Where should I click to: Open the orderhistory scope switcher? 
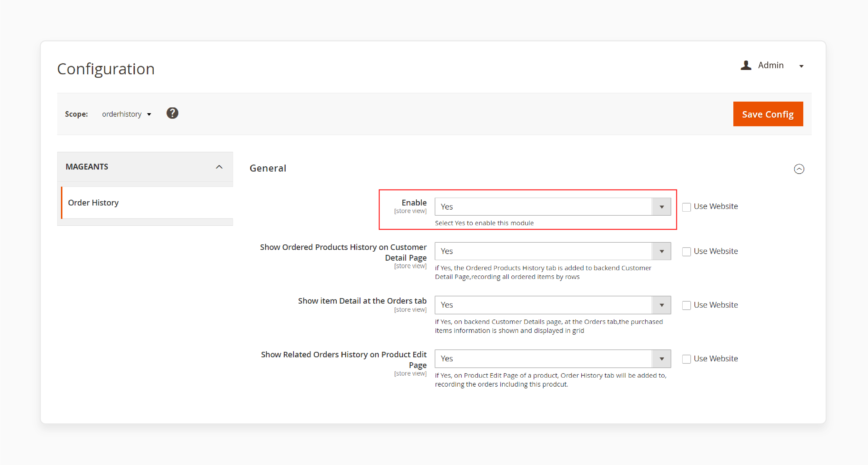click(x=126, y=114)
